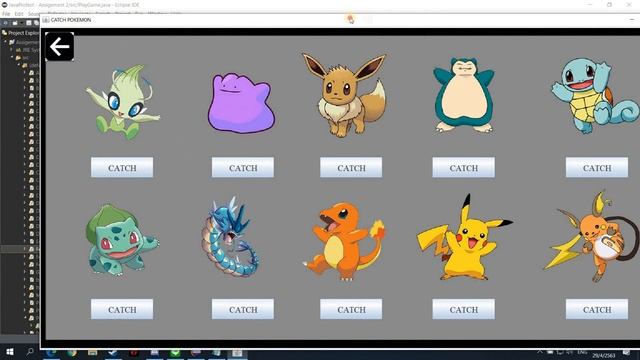Click CATCH button under Snorlax
This screenshot has width=640, height=360.
click(464, 167)
